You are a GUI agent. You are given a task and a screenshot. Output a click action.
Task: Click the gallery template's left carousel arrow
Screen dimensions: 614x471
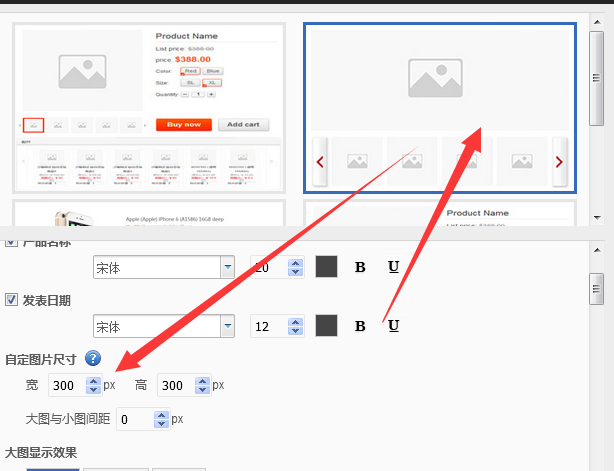pyautogui.click(x=320, y=161)
